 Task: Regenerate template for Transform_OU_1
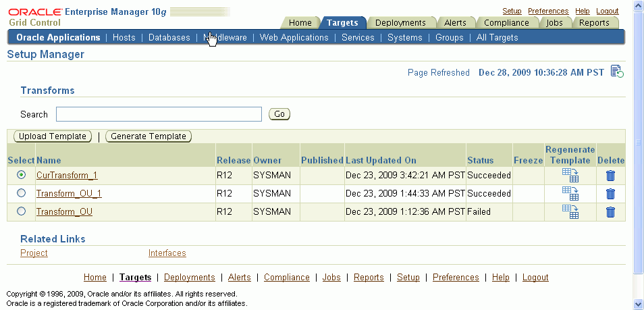pyautogui.click(x=570, y=194)
